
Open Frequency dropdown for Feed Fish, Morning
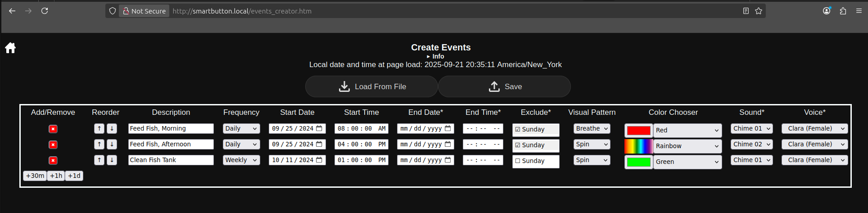pyautogui.click(x=241, y=128)
